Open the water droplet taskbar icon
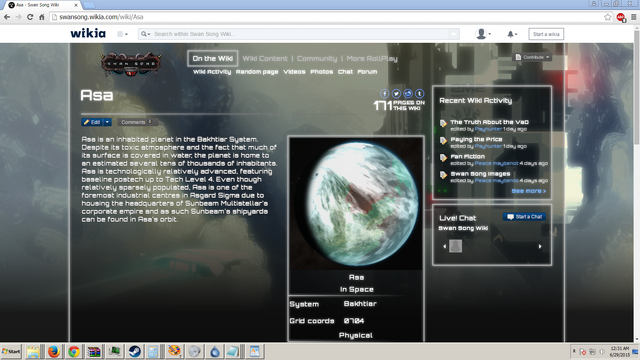 215,351
